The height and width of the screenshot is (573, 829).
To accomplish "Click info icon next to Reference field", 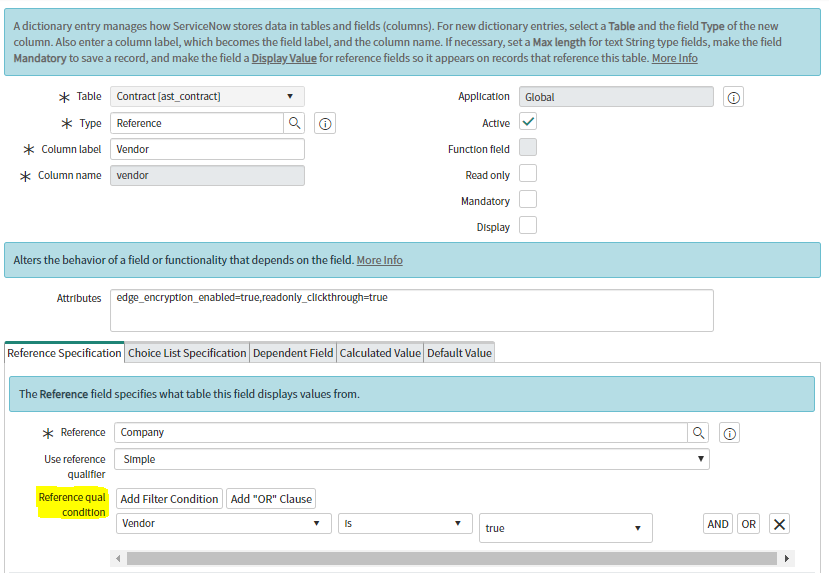I will pos(730,433).
